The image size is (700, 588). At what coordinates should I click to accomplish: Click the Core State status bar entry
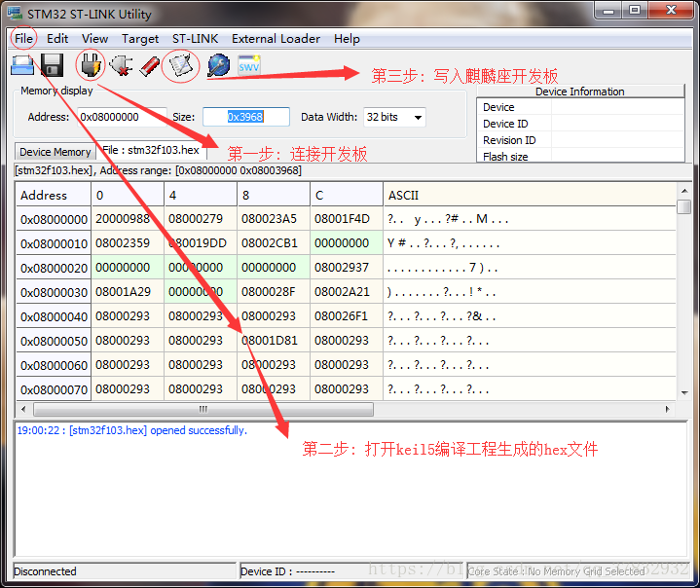pos(577,571)
